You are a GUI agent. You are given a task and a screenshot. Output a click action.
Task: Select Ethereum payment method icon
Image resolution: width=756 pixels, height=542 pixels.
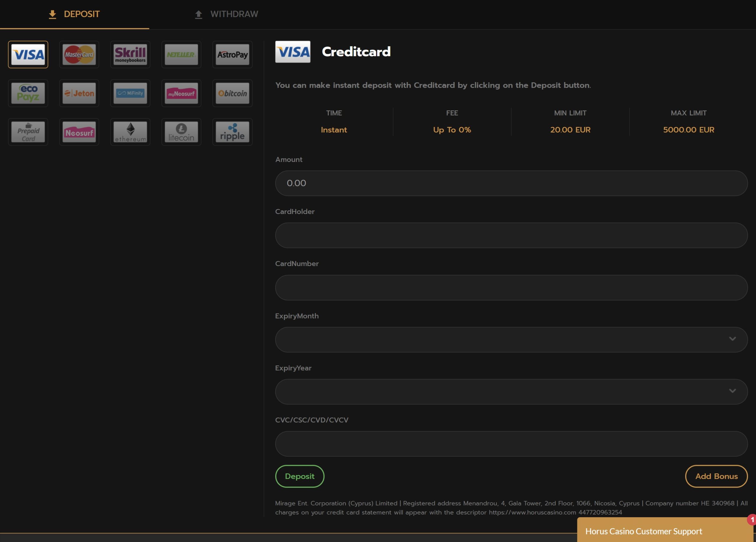(130, 131)
